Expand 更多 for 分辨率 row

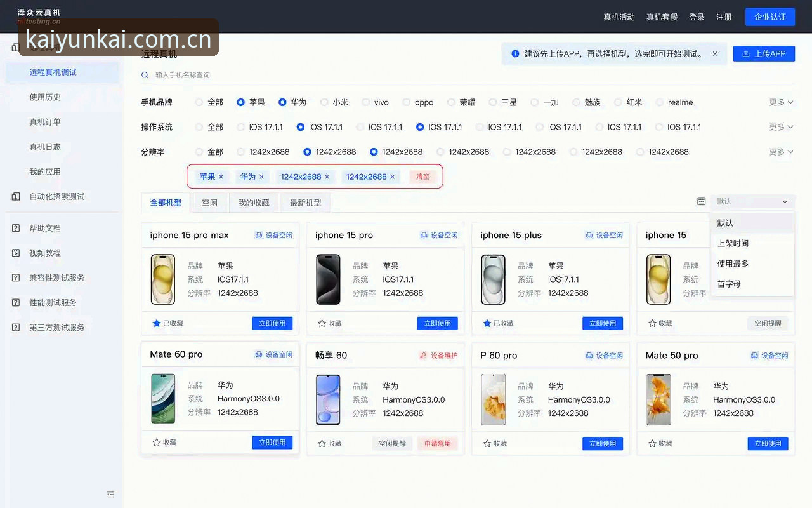(781, 152)
